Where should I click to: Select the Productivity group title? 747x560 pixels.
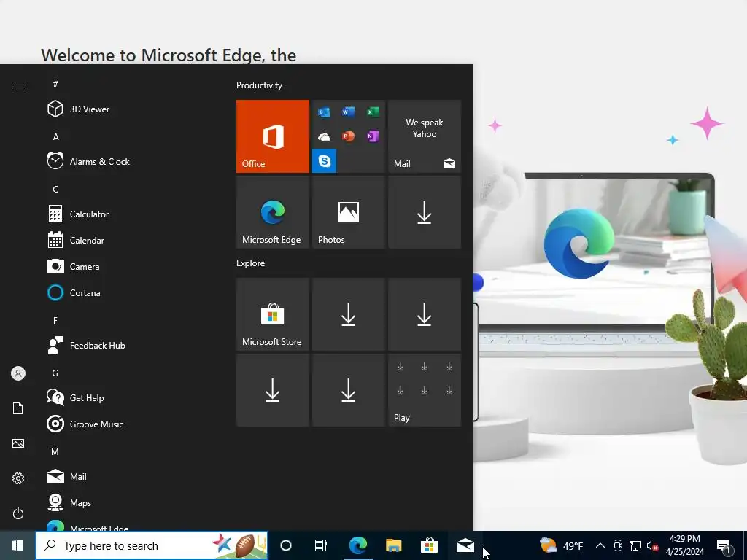(x=259, y=85)
